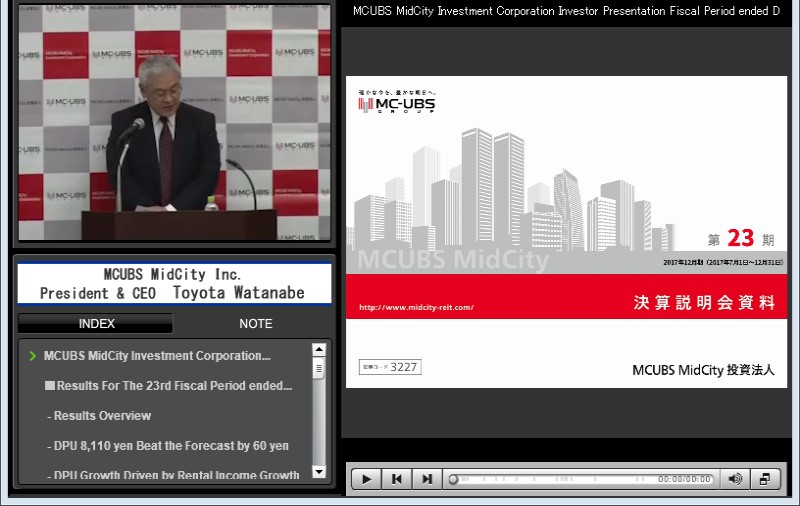Click the green arrow current chapter marker
This screenshot has width=800, height=506.
(33, 356)
